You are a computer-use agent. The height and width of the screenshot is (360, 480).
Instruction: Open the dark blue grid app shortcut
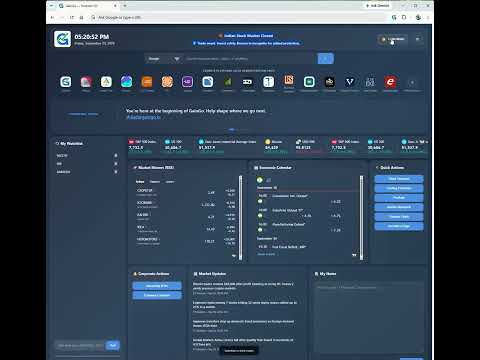[370, 82]
